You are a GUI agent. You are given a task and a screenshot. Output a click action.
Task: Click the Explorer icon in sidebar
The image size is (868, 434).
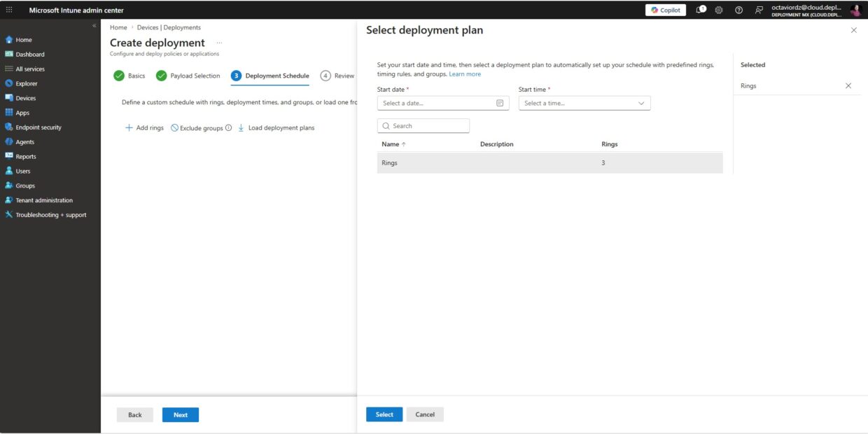point(9,83)
